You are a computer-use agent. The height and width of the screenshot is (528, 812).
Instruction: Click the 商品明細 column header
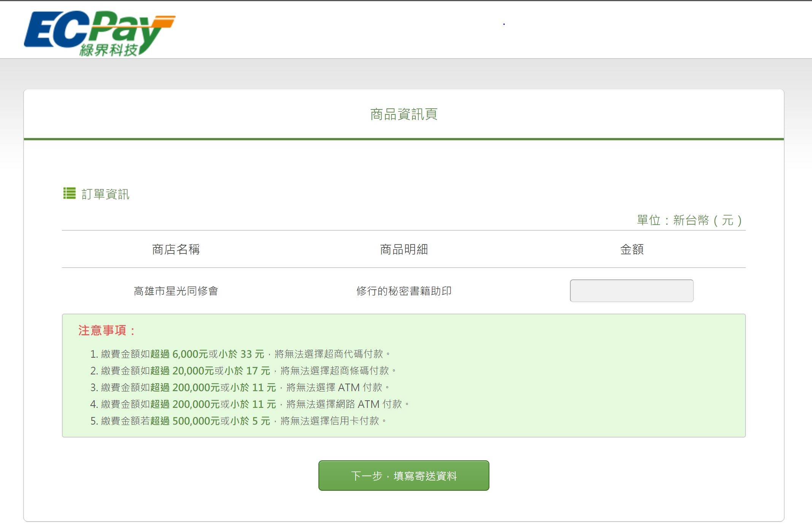point(404,249)
